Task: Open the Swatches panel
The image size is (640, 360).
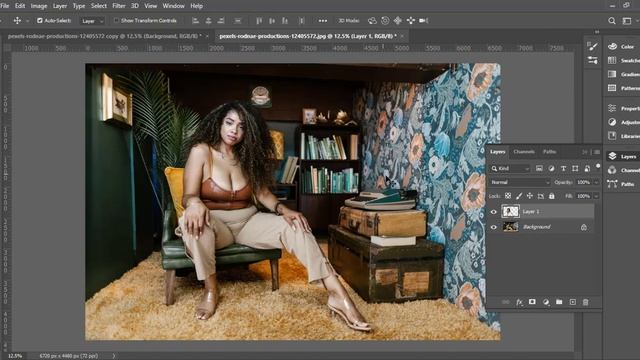Action: tap(623, 60)
